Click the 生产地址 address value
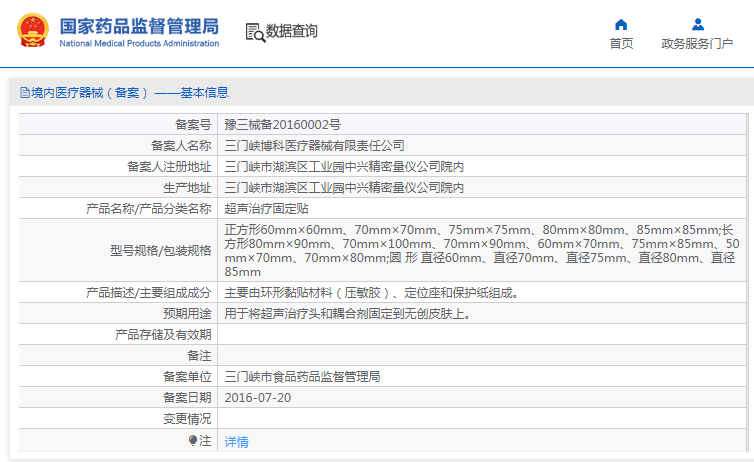 point(344,188)
